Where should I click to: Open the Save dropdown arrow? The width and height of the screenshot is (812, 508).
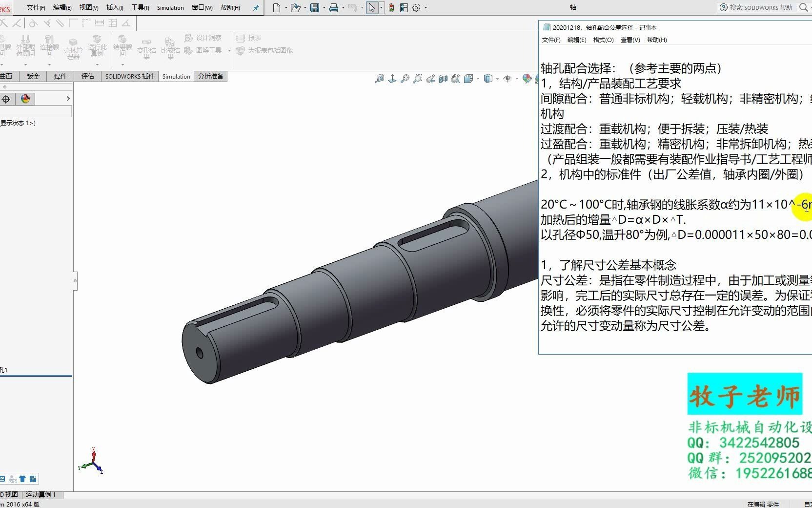(324, 8)
